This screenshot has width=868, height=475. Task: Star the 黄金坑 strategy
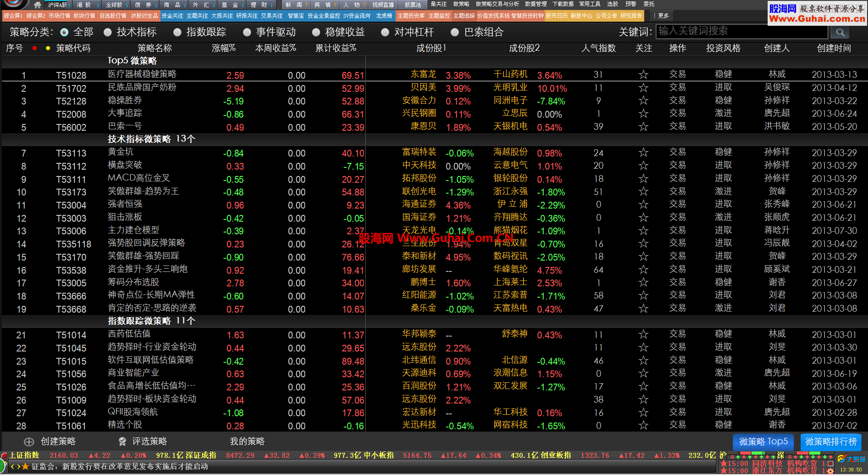tap(643, 152)
